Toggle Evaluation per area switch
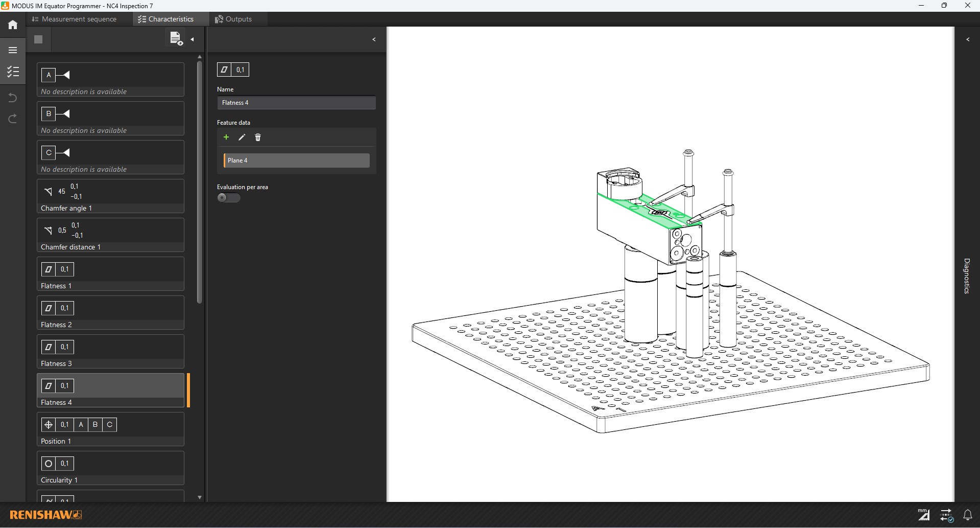 228,198
